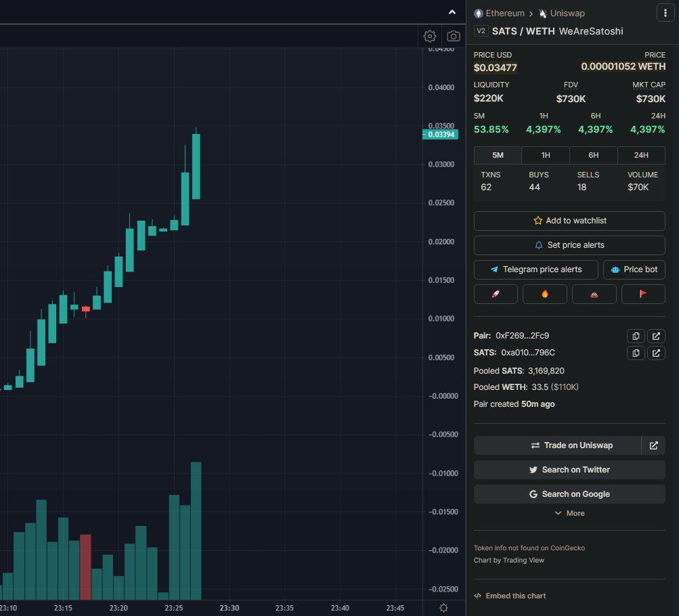This screenshot has height=616, width=679.
Task: Click Pair created 50m ago text
Action: click(x=514, y=404)
